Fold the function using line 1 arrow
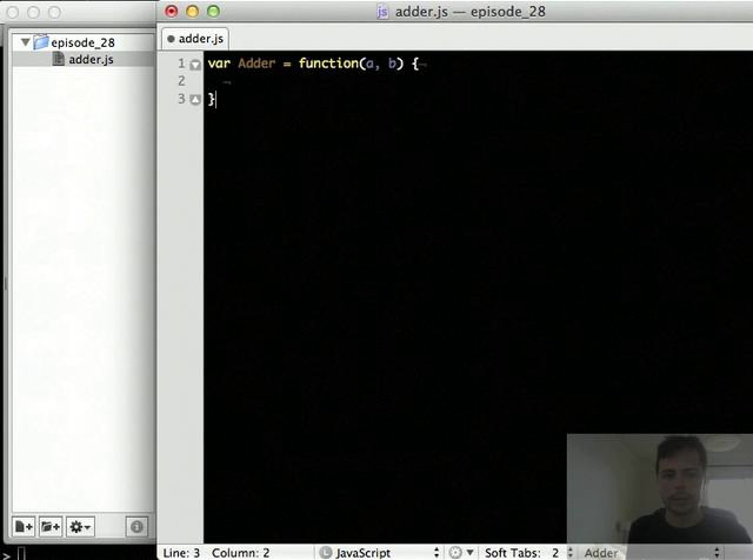Viewport: 753px width, 560px height. (195, 64)
